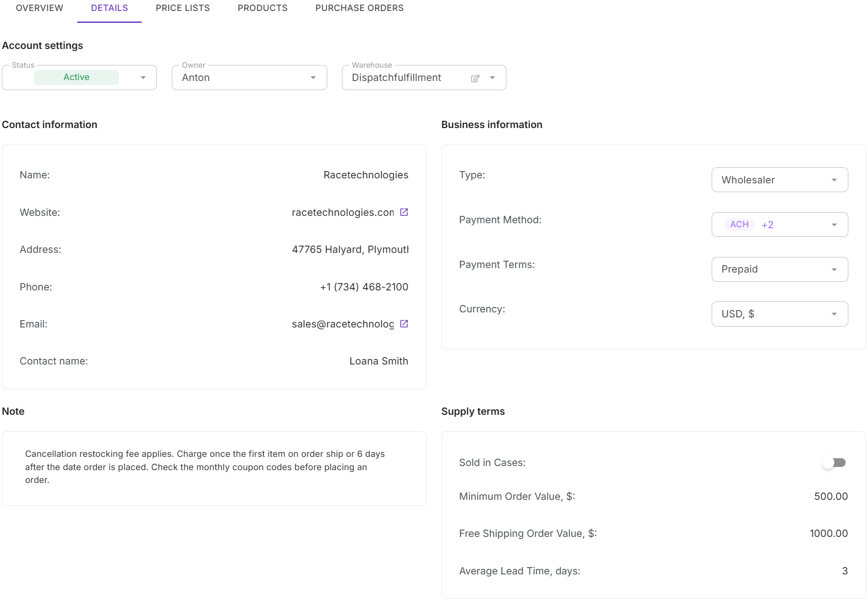Click the Business information heading
The width and height of the screenshot is (868, 600).
tap(492, 124)
